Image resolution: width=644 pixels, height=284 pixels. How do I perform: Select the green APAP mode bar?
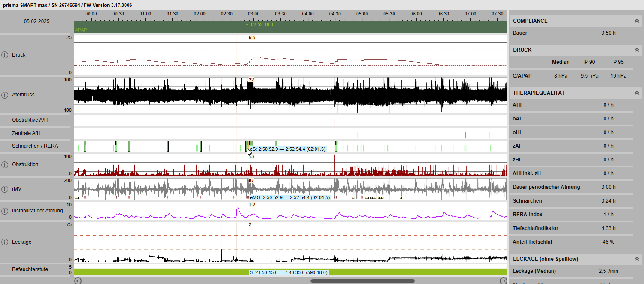(171, 27)
